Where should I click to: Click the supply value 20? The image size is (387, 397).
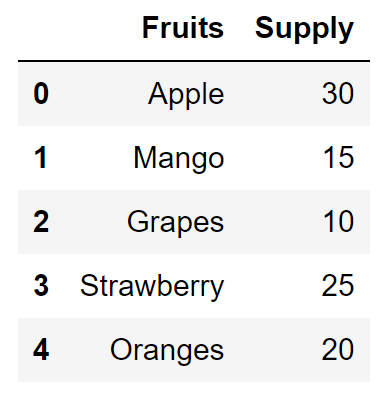tap(338, 350)
